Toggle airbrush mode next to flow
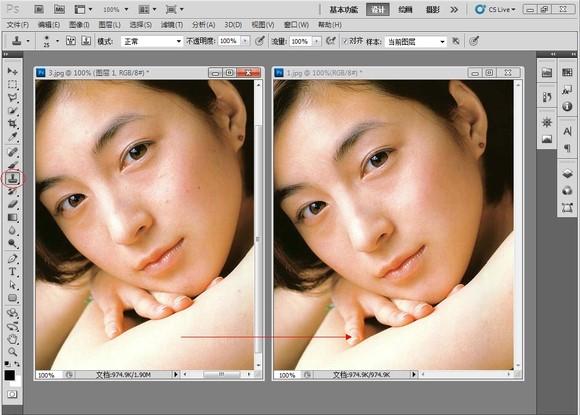Viewport: 580px width, 415px height. coord(330,41)
